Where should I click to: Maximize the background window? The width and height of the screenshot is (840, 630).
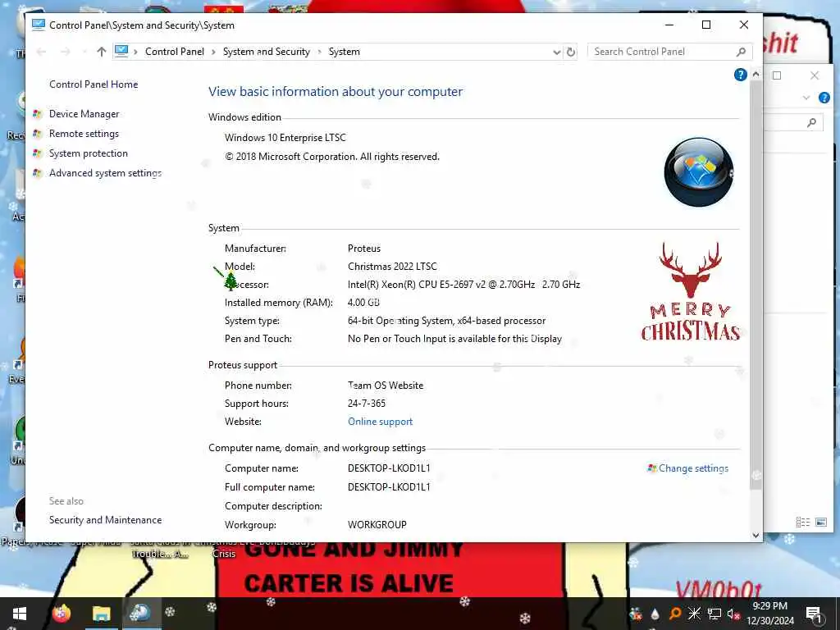tap(777, 75)
